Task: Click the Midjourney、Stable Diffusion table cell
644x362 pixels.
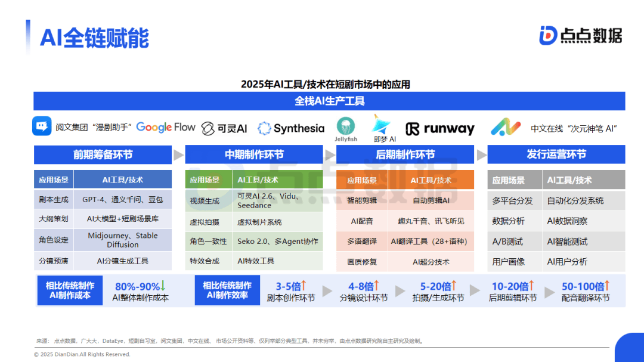Action: click(123, 240)
